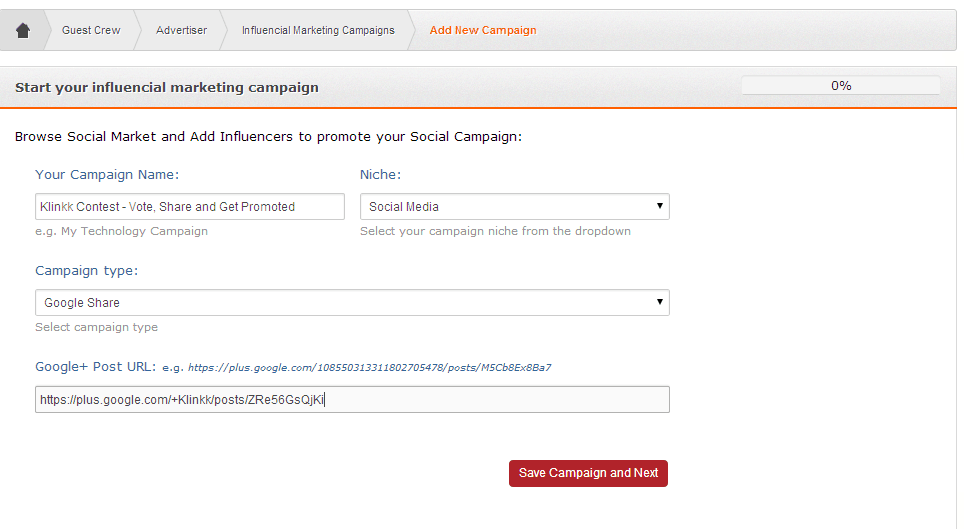Click the Google Share dropdown arrow
Image resolution: width=964 pixels, height=529 pixels.
[659, 302]
